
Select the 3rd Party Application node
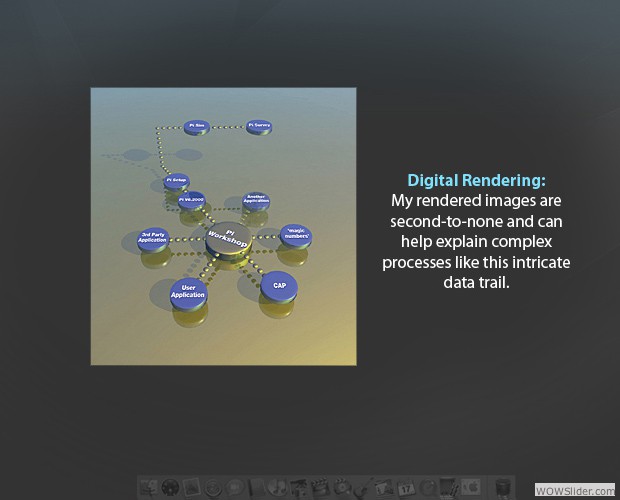coord(153,238)
